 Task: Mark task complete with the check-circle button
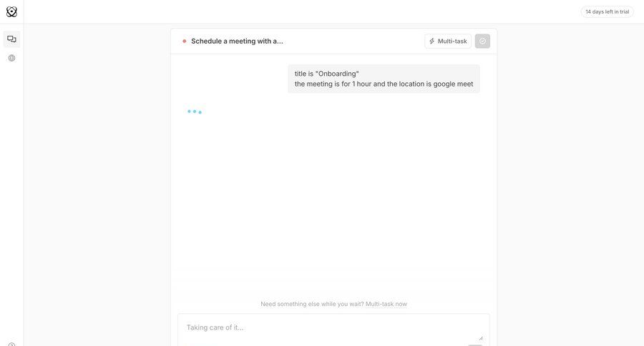point(482,41)
